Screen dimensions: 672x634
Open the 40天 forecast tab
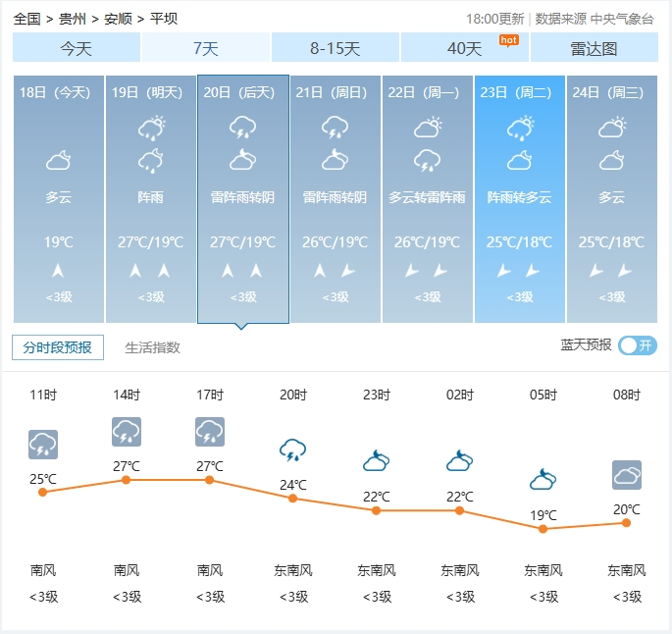(x=464, y=48)
